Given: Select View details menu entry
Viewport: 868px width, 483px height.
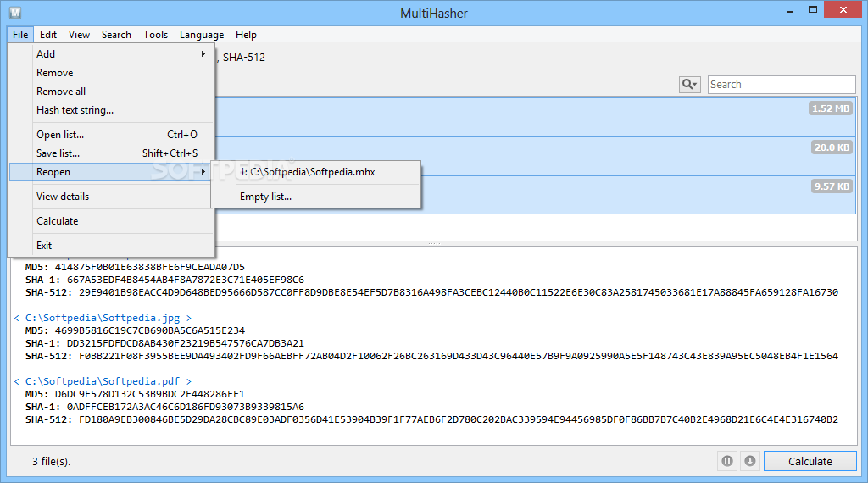Looking at the screenshot, I should pos(111,197).
